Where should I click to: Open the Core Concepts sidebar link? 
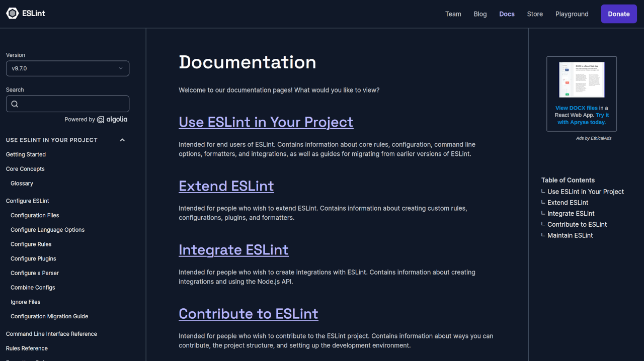[25, 169]
